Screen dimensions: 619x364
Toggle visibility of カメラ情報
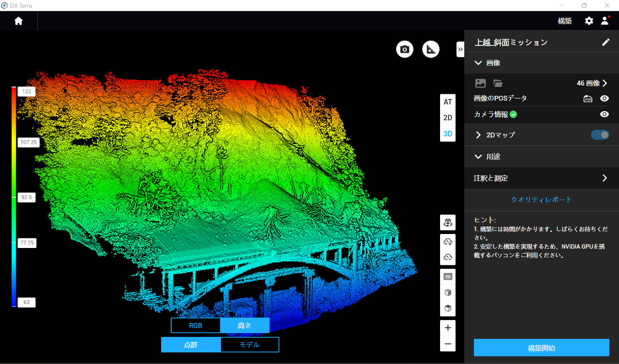604,115
